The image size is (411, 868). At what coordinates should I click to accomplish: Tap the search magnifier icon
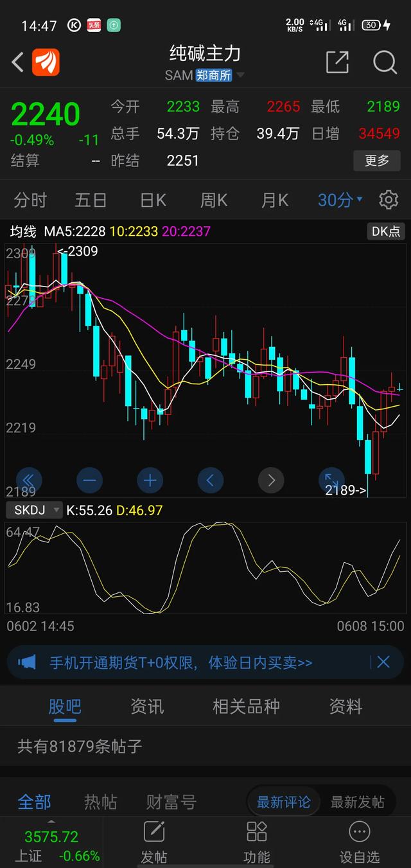pyautogui.click(x=385, y=62)
